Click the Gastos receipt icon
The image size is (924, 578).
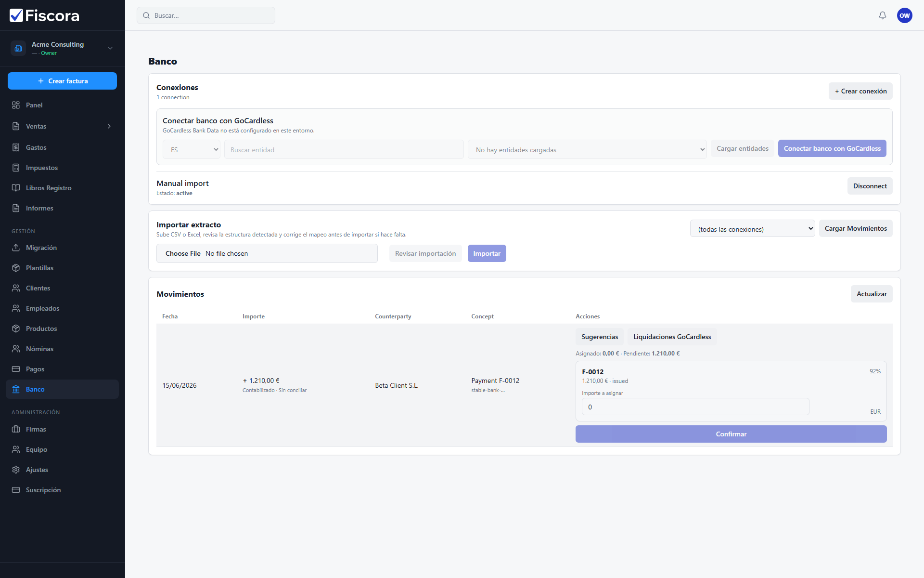pos(16,147)
